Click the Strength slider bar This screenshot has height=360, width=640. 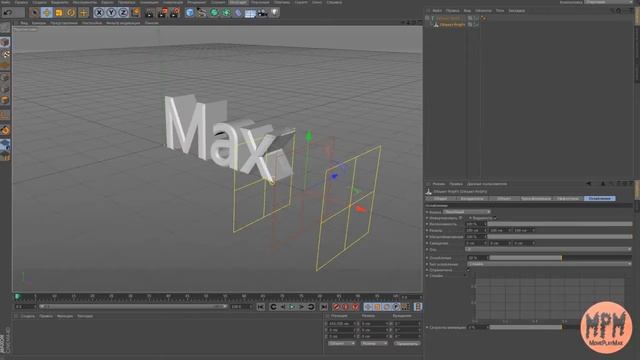[560, 224]
